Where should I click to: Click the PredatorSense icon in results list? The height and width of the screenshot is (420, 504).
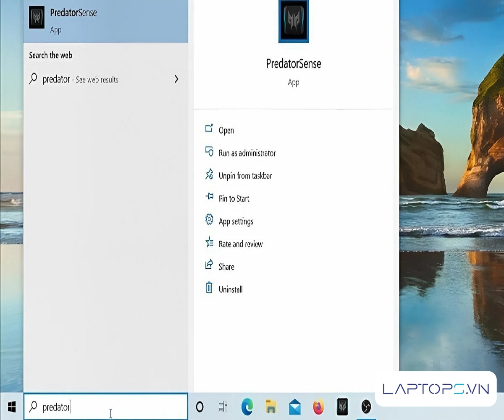tap(37, 18)
